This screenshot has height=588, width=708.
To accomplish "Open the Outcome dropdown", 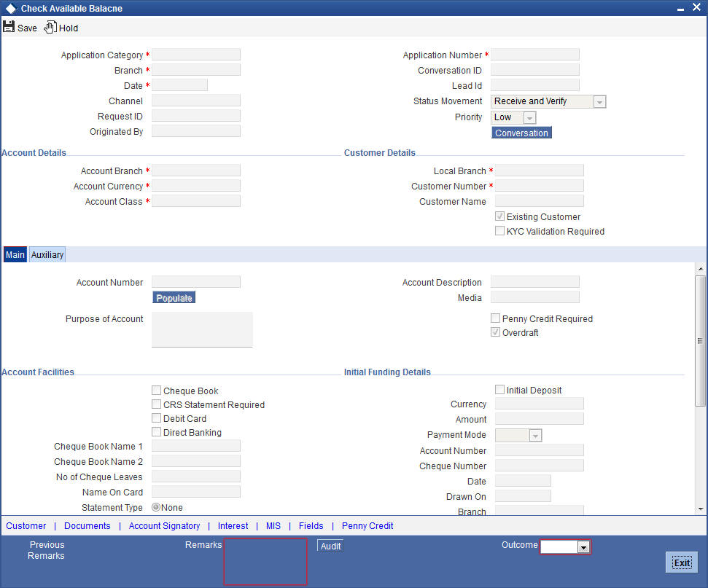I will [583, 547].
